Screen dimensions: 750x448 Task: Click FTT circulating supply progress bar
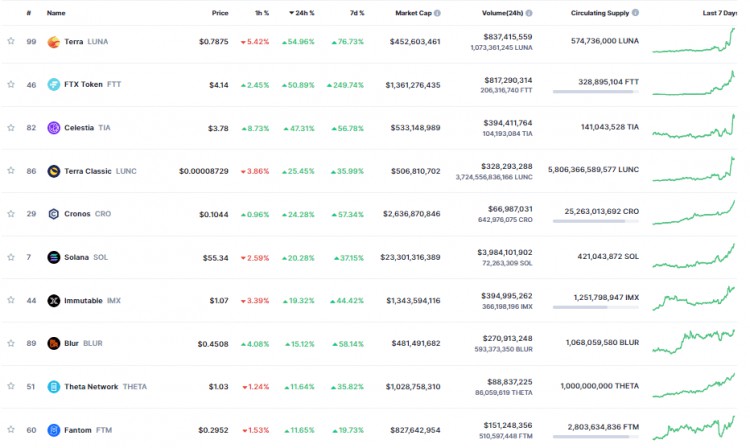(x=596, y=91)
